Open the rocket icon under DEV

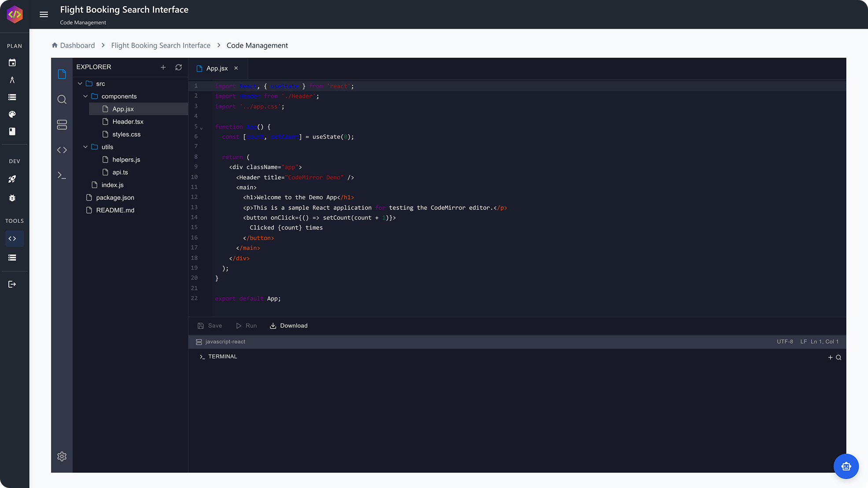click(x=12, y=179)
